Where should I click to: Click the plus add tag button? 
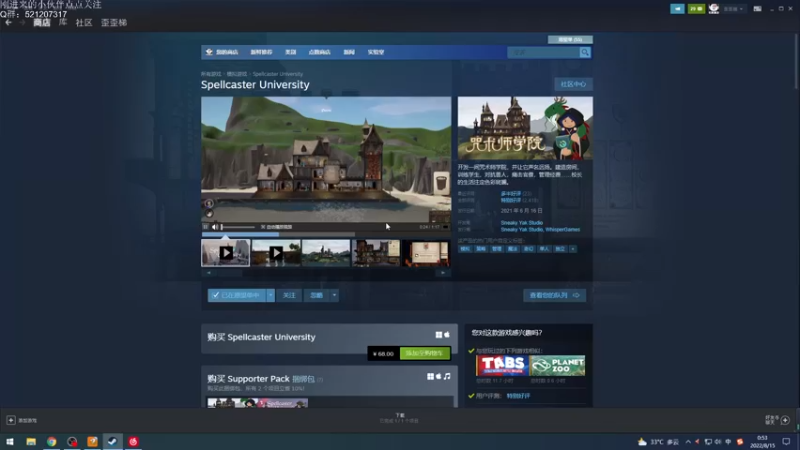pos(572,249)
